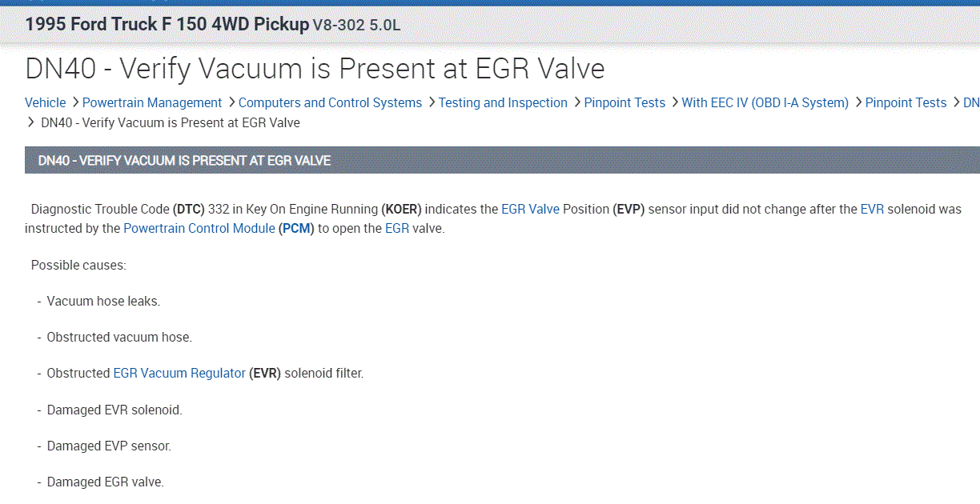The height and width of the screenshot is (504, 980).
Task: Click the Vehicle breadcrumb link
Action: point(46,102)
